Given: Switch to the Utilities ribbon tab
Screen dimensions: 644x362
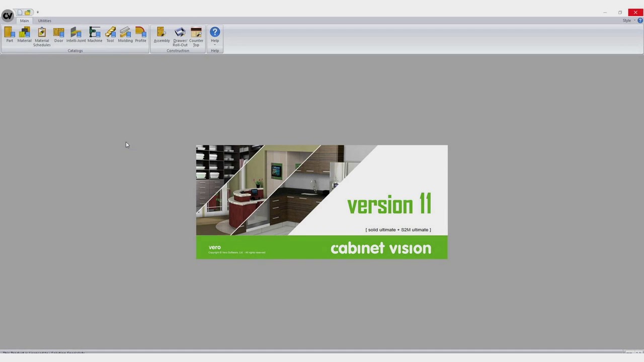Looking at the screenshot, I should click(44, 21).
